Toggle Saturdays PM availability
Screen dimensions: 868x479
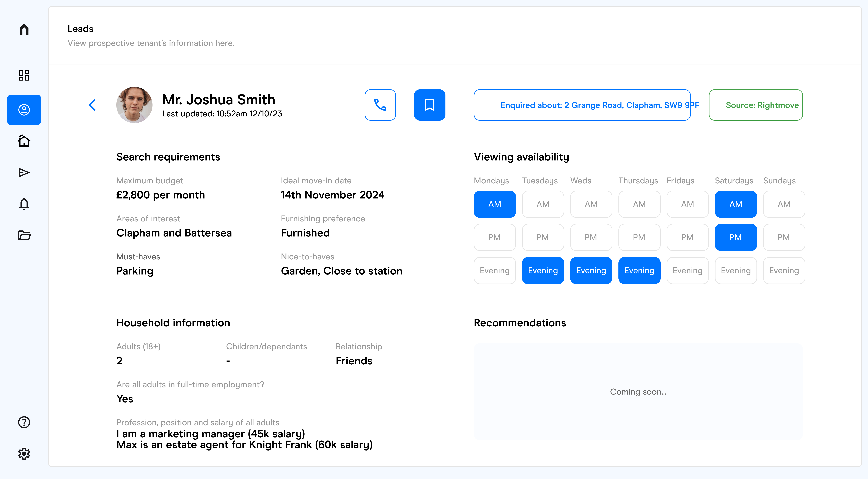(x=736, y=238)
